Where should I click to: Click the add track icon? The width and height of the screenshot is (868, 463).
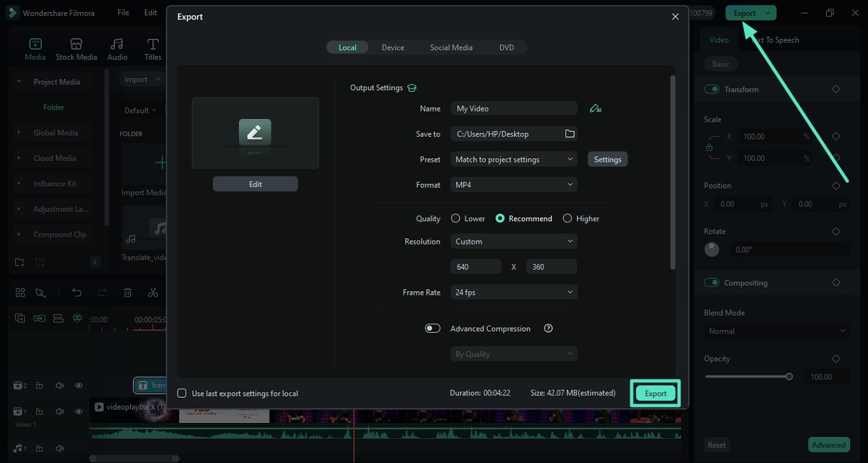[x=20, y=318]
